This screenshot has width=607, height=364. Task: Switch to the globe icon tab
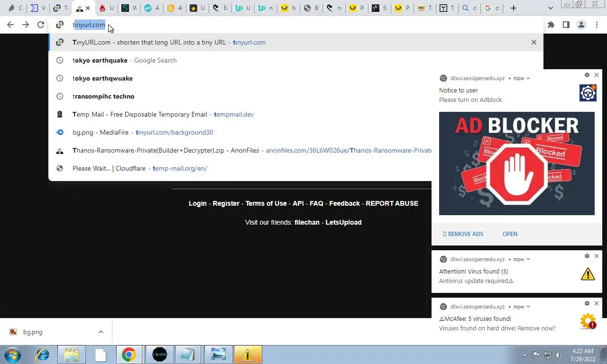(307, 8)
